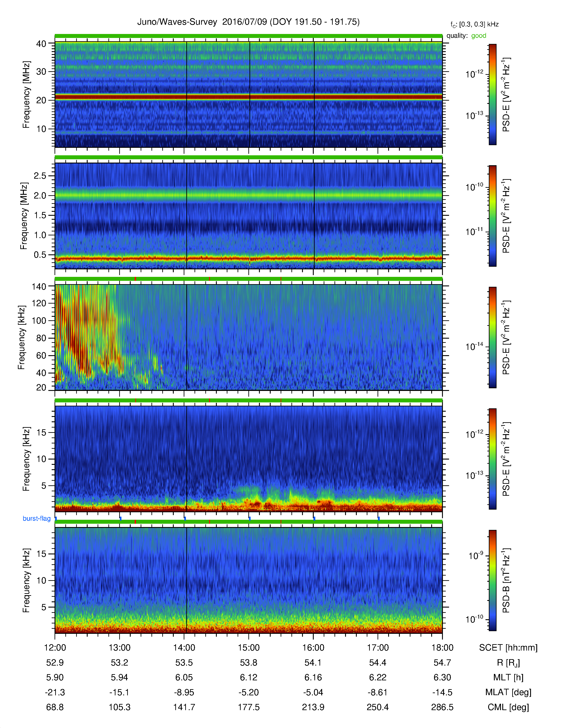Click the first blue burst-flag tick at 12:00
The height and width of the screenshot is (728, 563).
coord(56,518)
